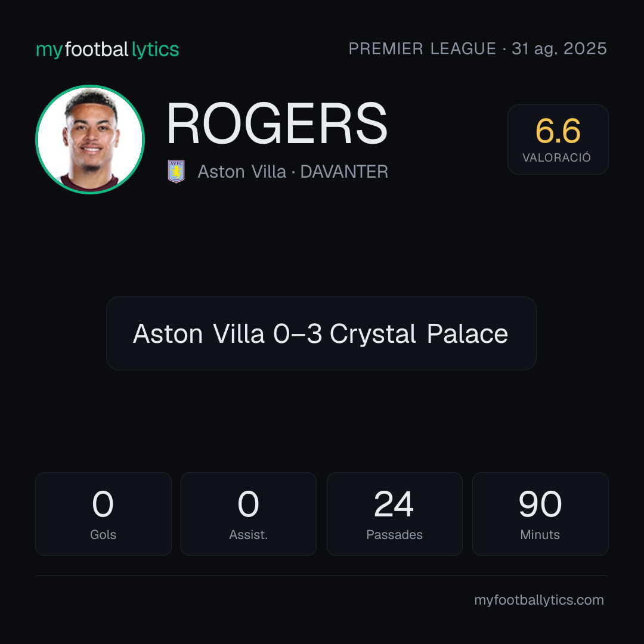Click the number 90 in Minuts
This screenshot has width=644, height=644.
tap(540, 504)
